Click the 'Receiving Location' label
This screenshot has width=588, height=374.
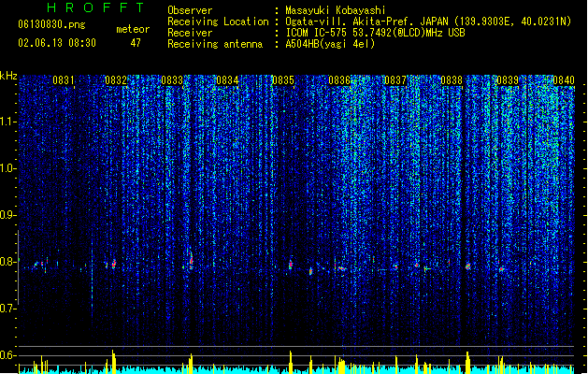218,22
